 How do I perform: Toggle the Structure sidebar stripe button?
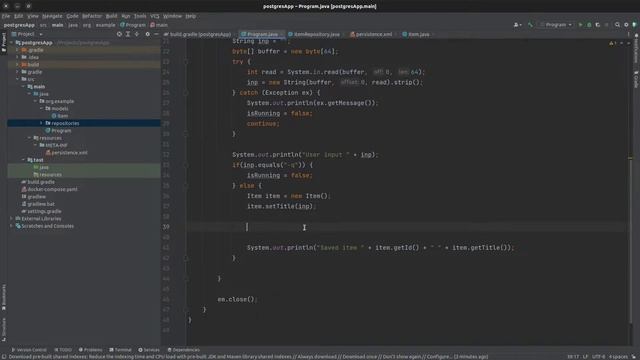tap(4, 330)
